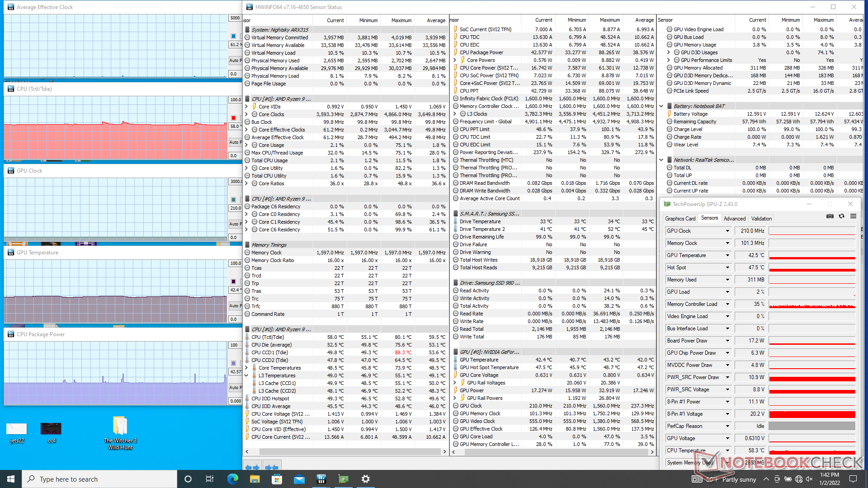The height and width of the screenshot is (488, 868).
Task: Open the GPU-Z hamburger menu
Action: 853,216
